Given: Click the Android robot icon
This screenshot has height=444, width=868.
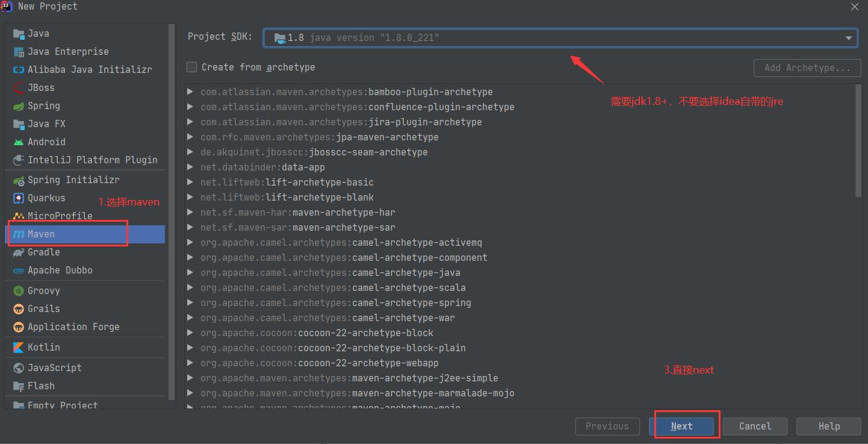Looking at the screenshot, I should 18,142.
